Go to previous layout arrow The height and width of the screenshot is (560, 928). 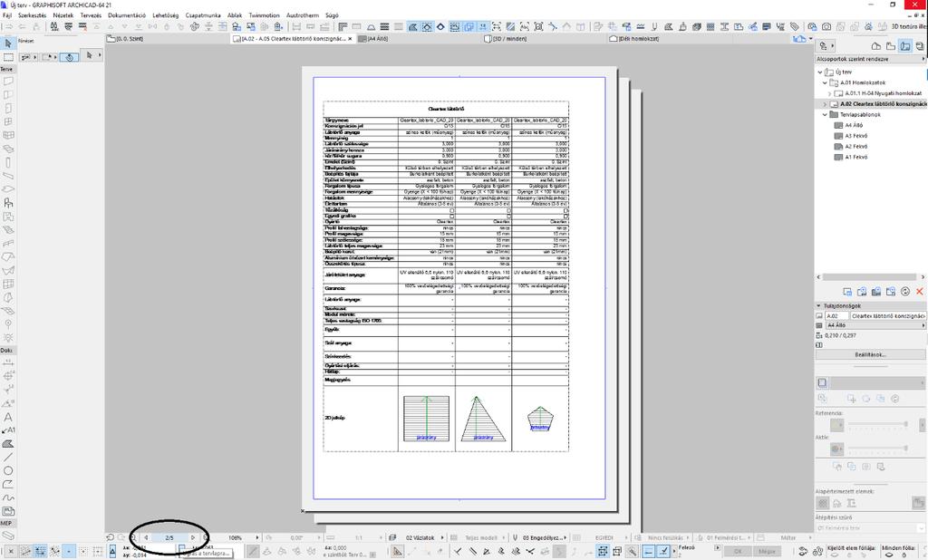coord(146,537)
